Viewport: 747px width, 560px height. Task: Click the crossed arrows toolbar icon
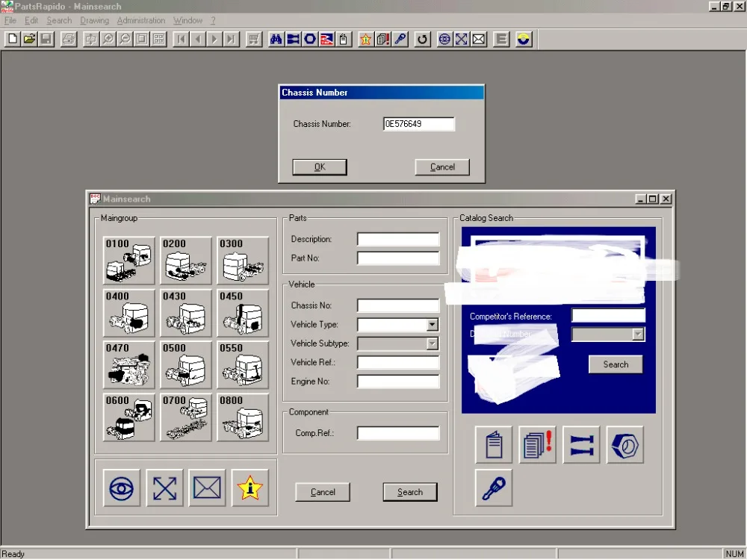point(461,39)
